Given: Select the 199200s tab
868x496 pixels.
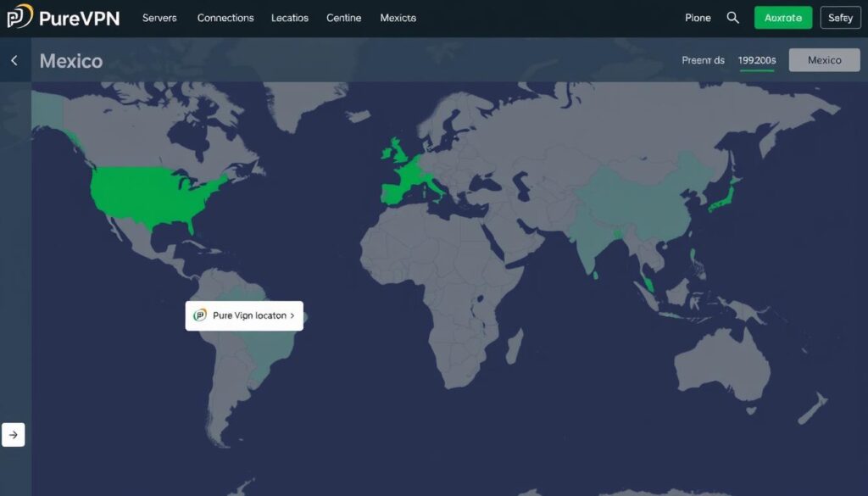Looking at the screenshot, I should [x=757, y=60].
